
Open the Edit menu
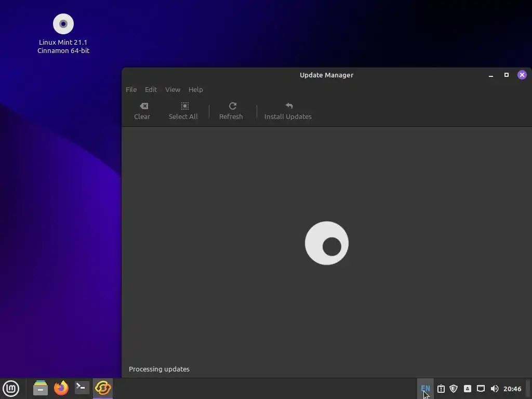coord(151,89)
